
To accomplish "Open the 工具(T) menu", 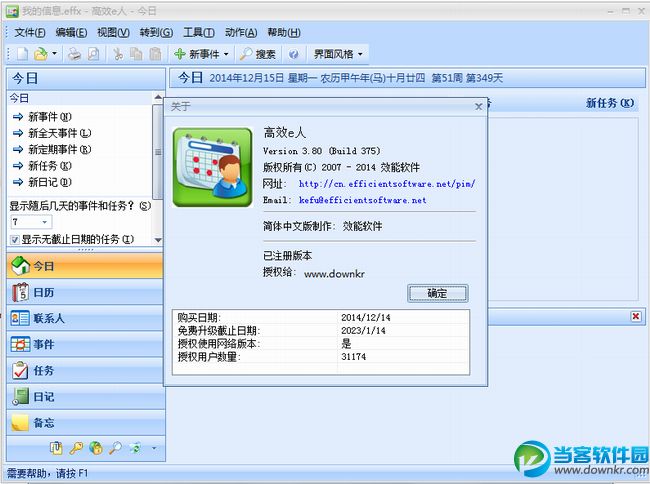I will click(199, 32).
